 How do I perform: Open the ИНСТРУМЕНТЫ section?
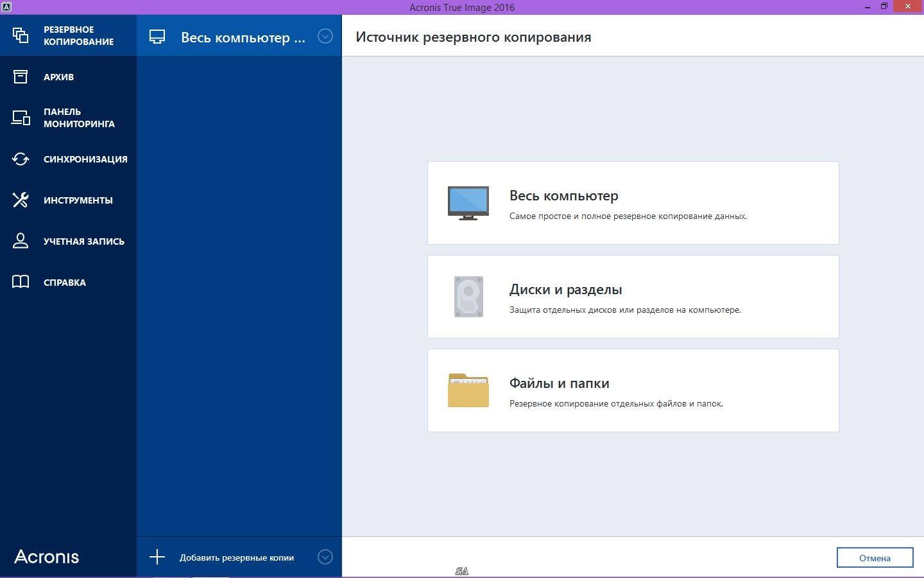pyautogui.click(x=68, y=200)
